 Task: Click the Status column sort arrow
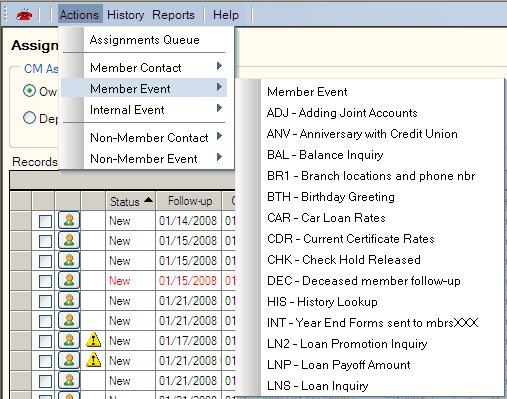click(x=148, y=200)
